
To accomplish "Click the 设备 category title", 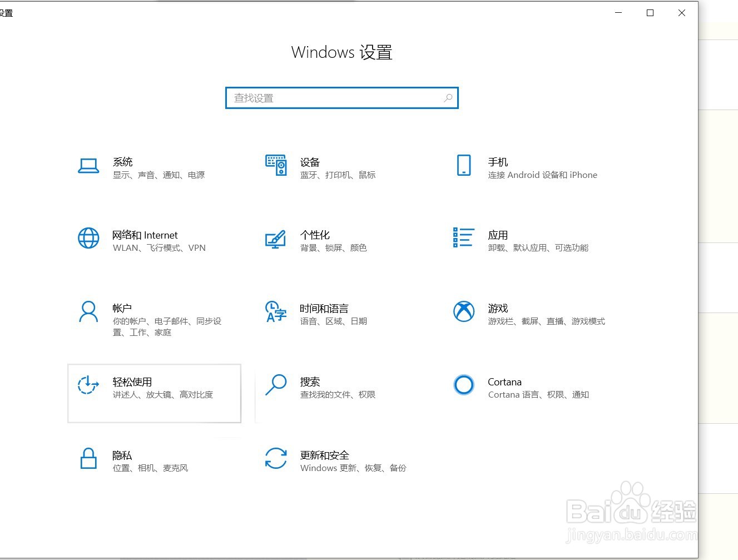I will click(x=310, y=162).
